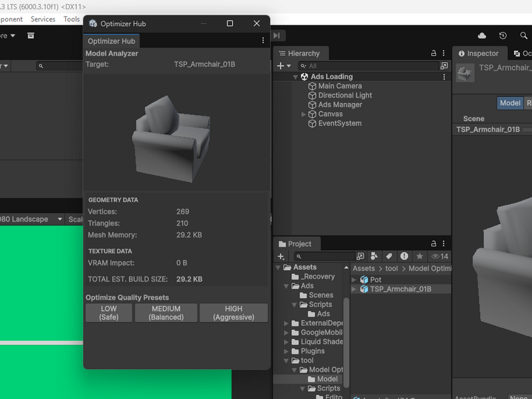Switch to the Hierarchy tab

point(300,53)
